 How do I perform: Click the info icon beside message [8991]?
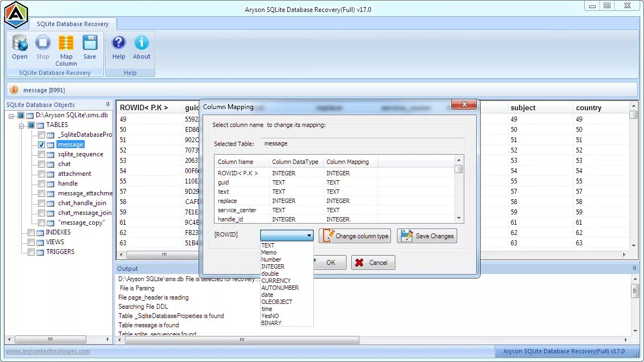(x=14, y=90)
